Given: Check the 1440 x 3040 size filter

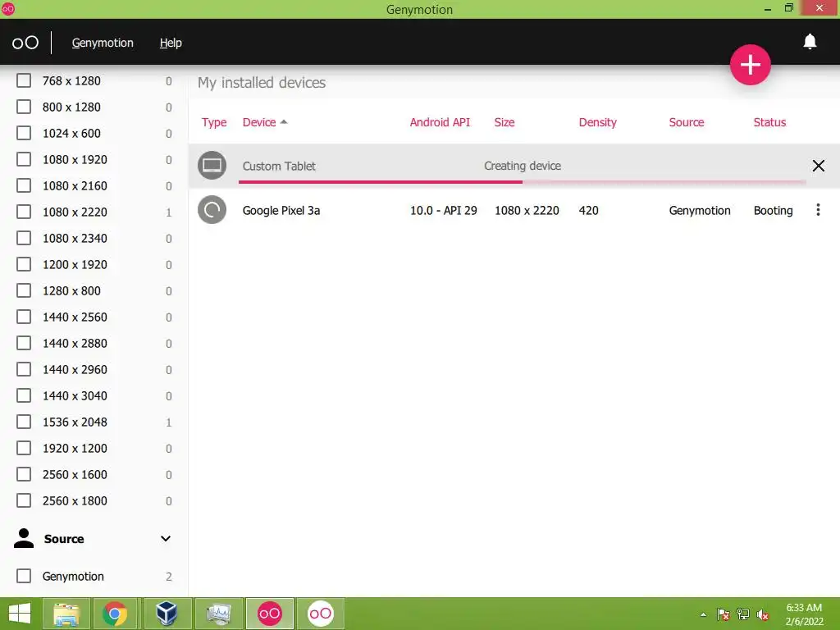Looking at the screenshot, I should tap(24, 395).
